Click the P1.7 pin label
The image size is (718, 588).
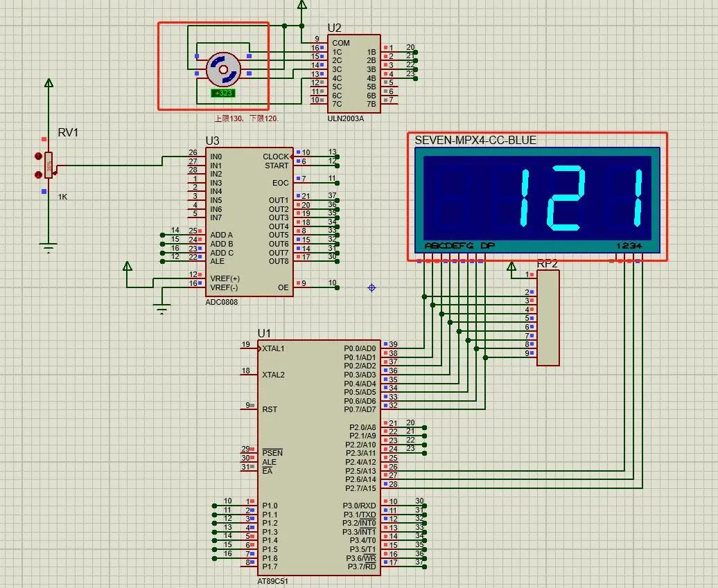pyautogui.click(x=270, y=567)
